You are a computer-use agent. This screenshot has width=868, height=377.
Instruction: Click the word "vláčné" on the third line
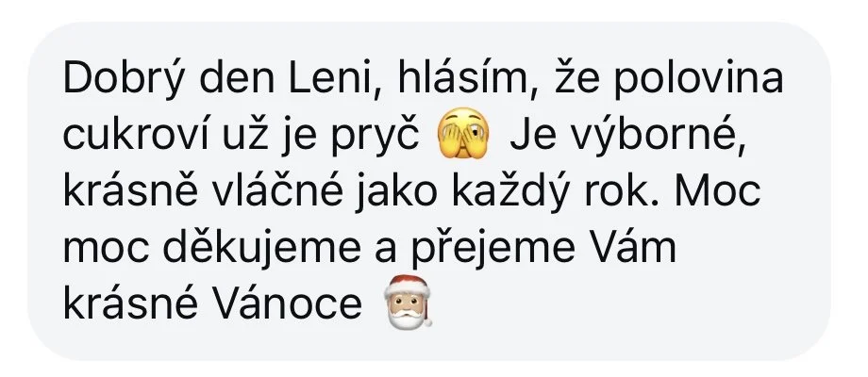point(272,190)
